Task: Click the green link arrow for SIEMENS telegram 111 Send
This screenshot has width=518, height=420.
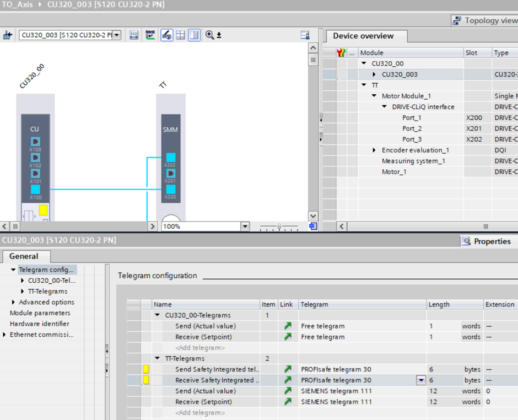Action: (288, 391)
